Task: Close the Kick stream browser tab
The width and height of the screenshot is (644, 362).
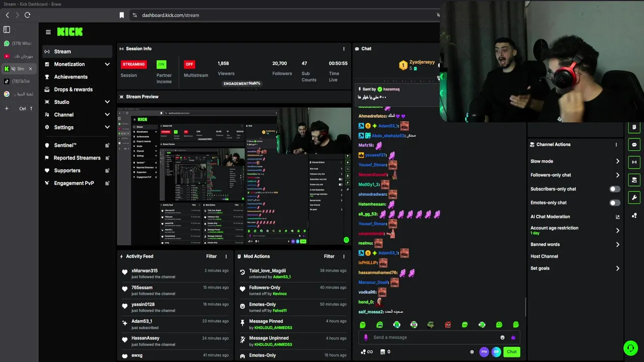Action: (x=30, y=69)
